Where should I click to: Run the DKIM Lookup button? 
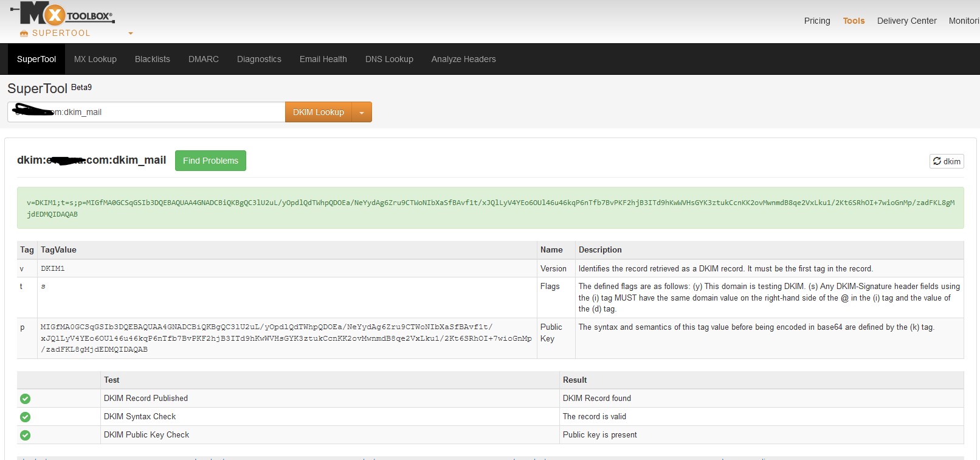[x=318, y=113]
